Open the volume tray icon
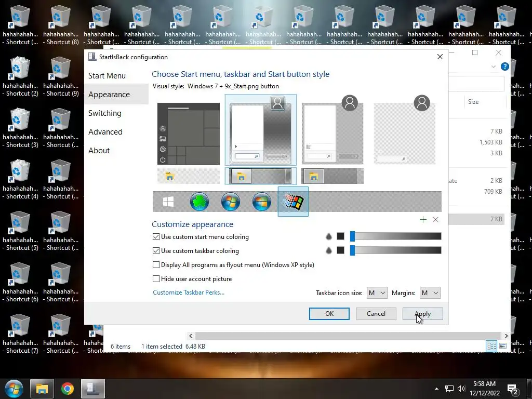Viewport: 532px width, 399px height. [461, 389]
